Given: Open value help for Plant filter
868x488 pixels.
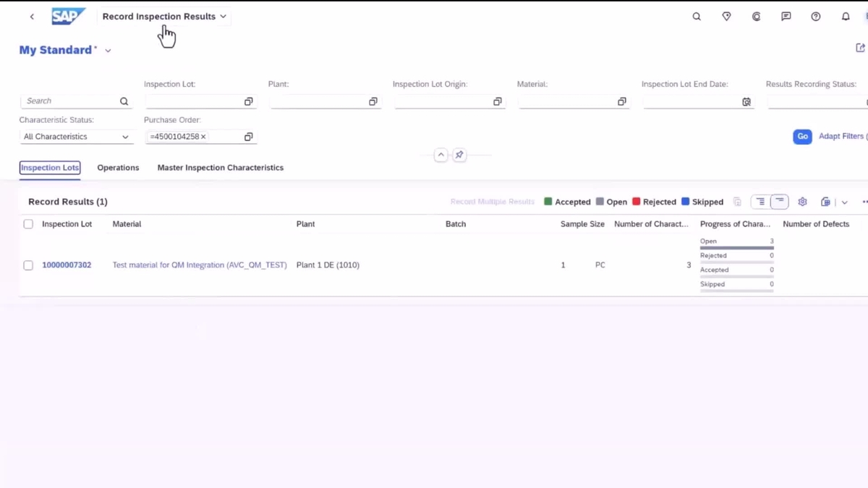Looking at the screenshot, I should [x=373, y=102].
